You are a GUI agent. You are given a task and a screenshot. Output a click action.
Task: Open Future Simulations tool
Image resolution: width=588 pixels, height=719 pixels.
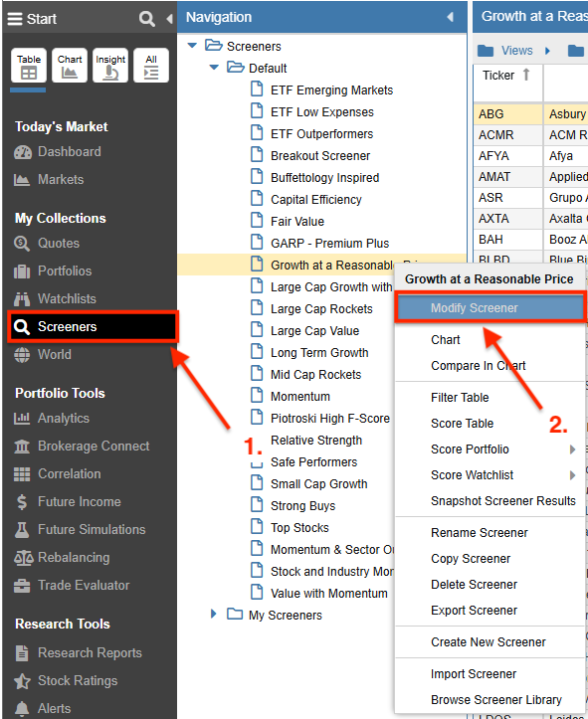pyautogui.click(x=80, y=530)
